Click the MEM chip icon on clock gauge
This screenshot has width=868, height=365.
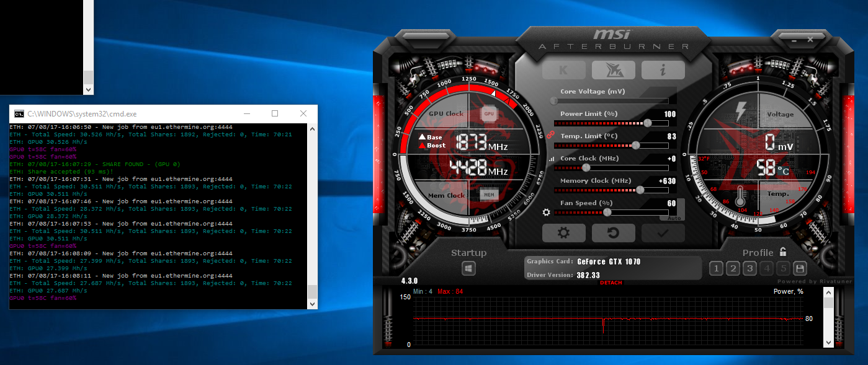(x=489, y=195)
